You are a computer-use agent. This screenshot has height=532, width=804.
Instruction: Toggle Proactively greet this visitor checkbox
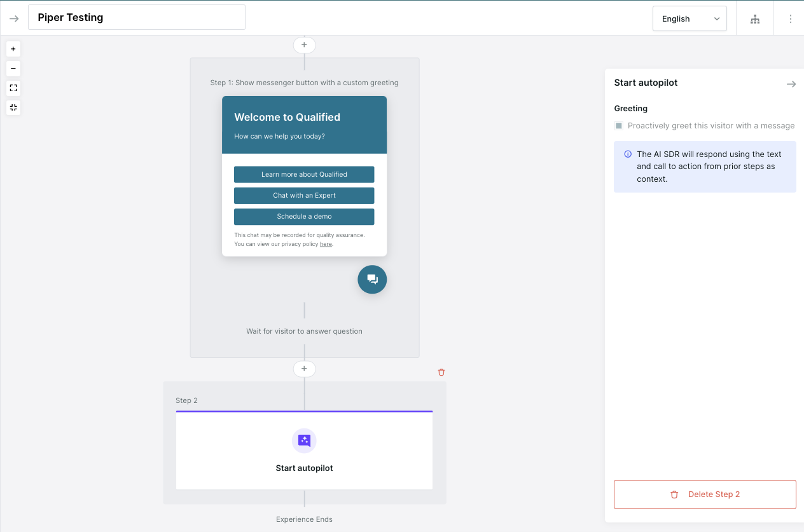tap(618, 126)
